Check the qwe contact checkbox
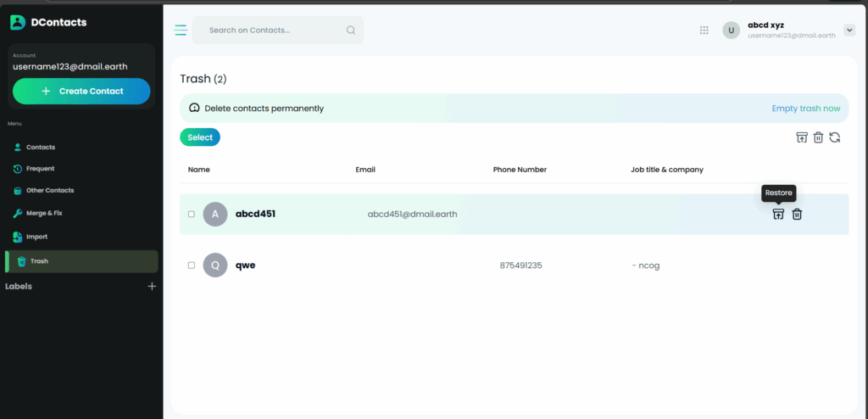 pyautogui.click(x=192, y=265)
